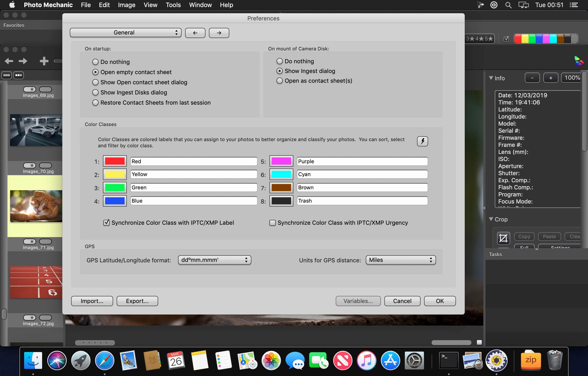Screen dimensions: 588x376
Task: Expand GPS Latitude/Longitude format dropdown
Action: pos(214,260)
